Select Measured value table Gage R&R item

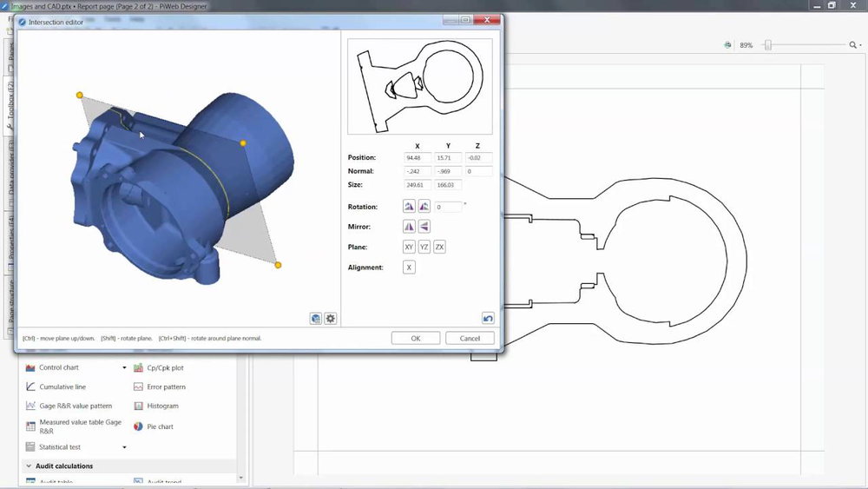pos(74,426)
